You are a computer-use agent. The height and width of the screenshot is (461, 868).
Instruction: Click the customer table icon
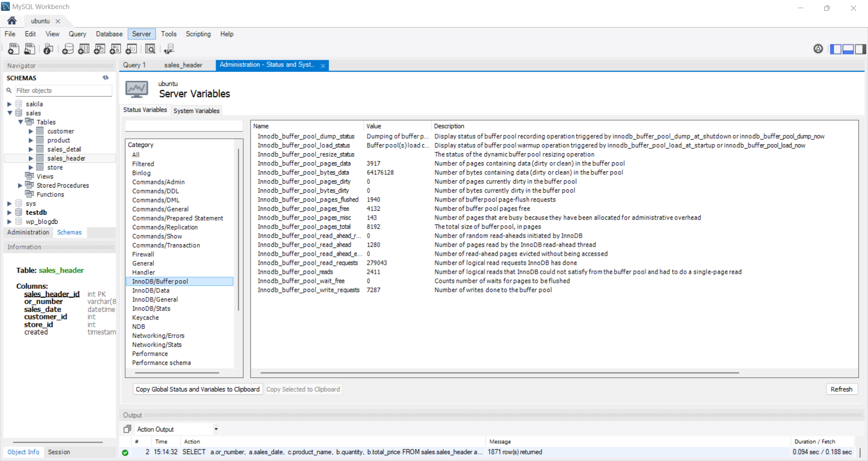point(40,131)
